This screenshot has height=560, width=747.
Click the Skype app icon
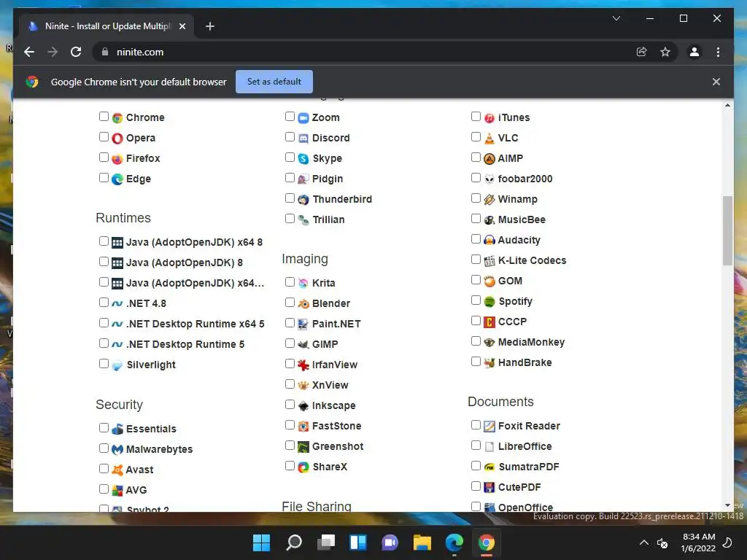coord(303,158)
